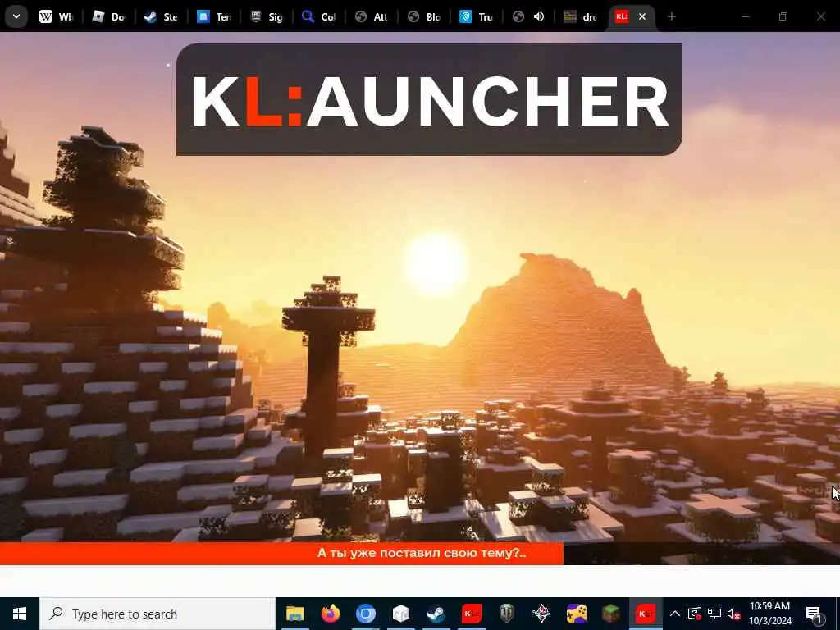Open the purple gamepad app in taskbar
840x630 pixels.
pyautogui.click(x=577, y=614)
